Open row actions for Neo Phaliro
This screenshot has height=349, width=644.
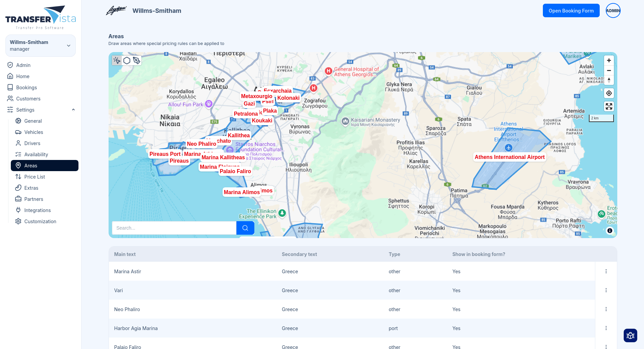pyautogui.click(x=606, y=309)
